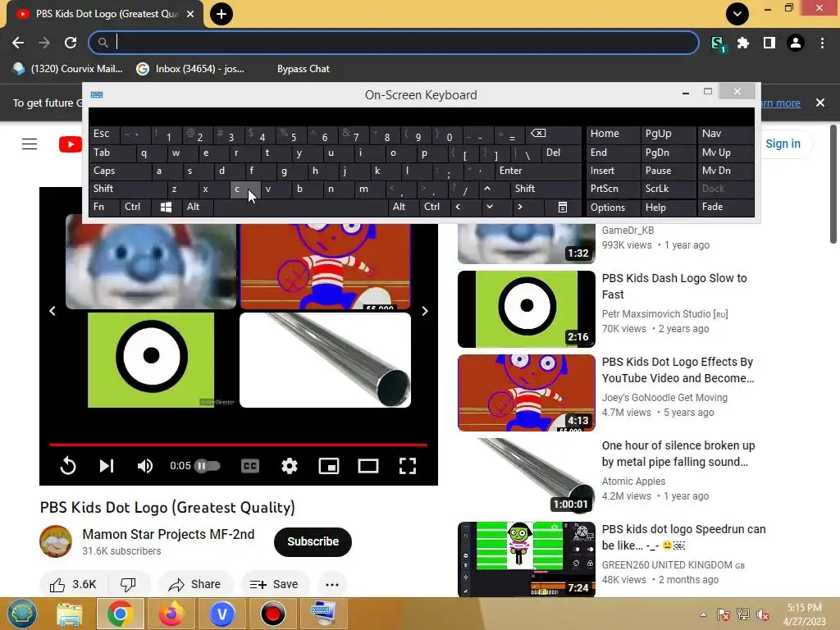This screenshot has height=630, width=840.
Task: Click the Subscribe button
Action: click(313, 541)
